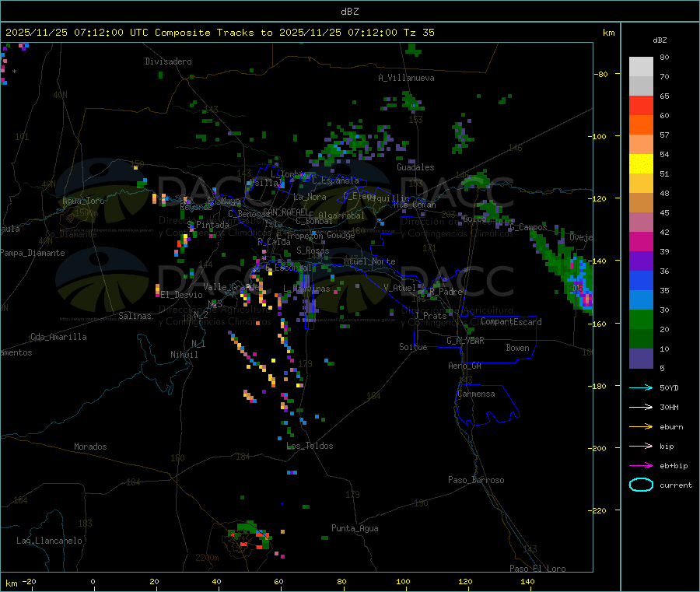Click the A_Villanueva map label

tap(406, 78)
